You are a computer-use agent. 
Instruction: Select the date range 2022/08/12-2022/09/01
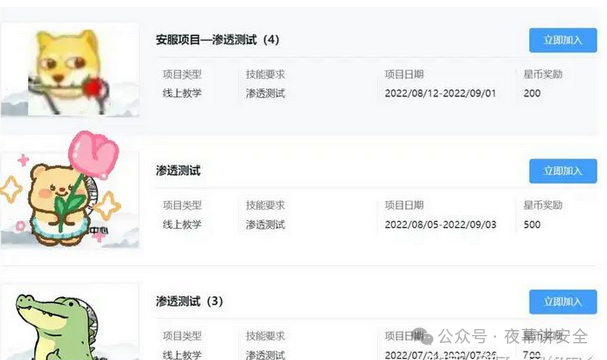click(440, 93)
